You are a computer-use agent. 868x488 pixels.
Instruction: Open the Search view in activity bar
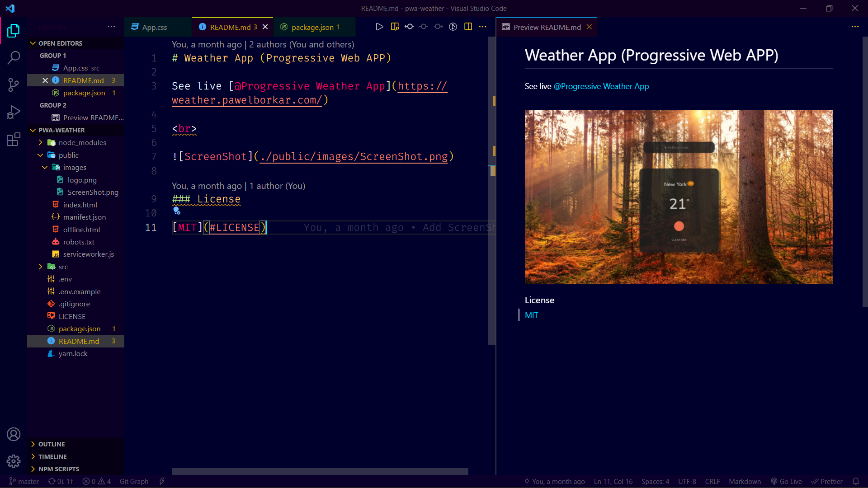(14, 57)
